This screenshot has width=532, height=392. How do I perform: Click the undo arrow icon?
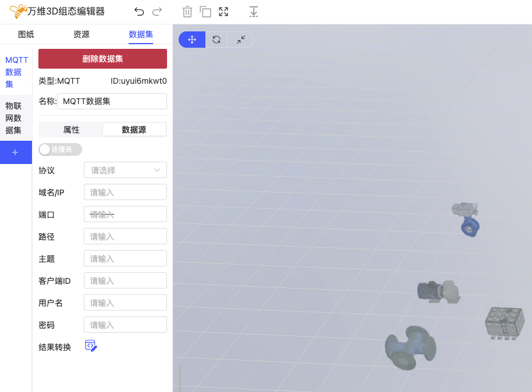[x=139, y=12]
